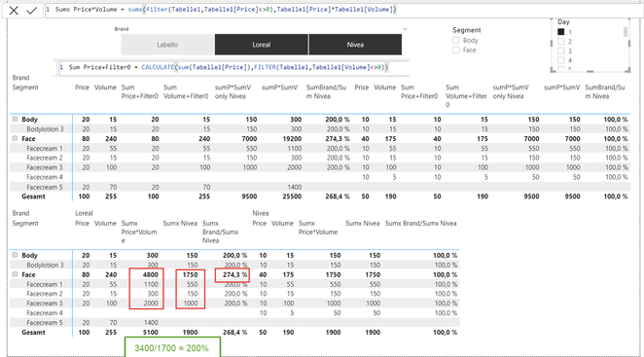
Task: Click the 4800 value in Face row
Action: click(151, 275)
